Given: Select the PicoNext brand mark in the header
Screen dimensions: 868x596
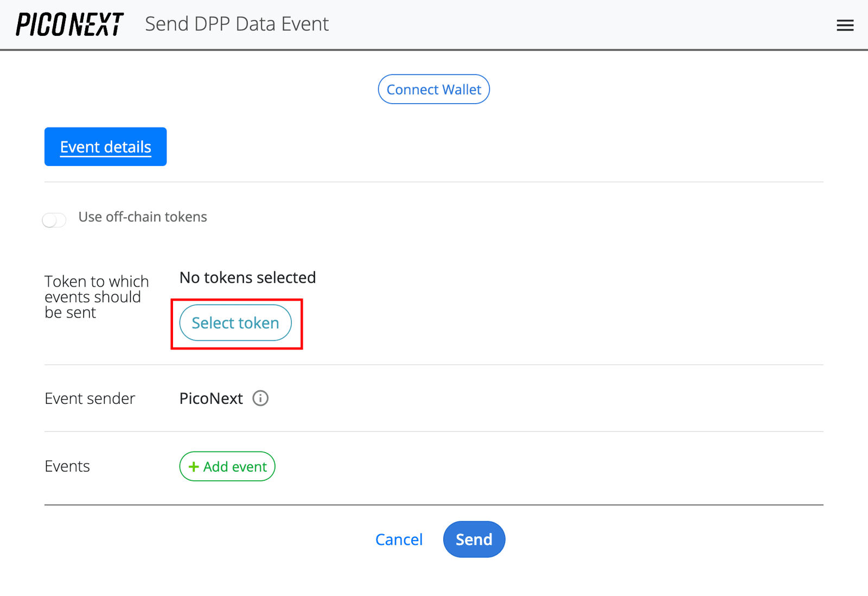Looking at the screenshot, I should coord(69,23).
